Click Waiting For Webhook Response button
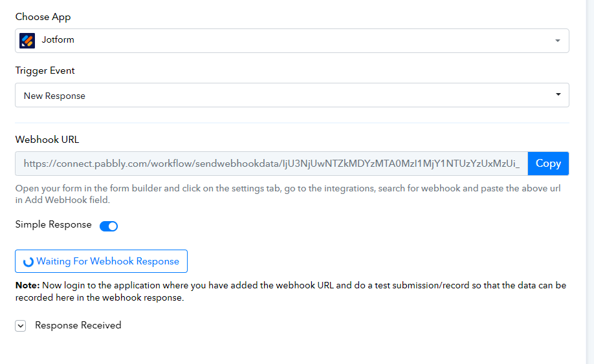 click(101, 261)
